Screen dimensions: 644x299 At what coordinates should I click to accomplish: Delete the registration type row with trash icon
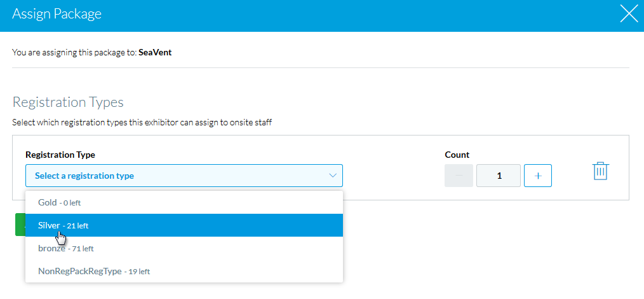click(600, 171)
